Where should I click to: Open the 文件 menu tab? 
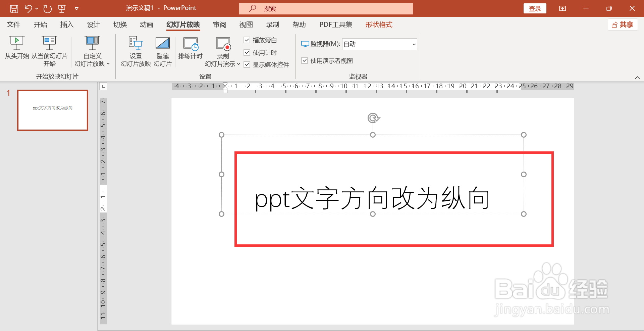[x=13, y=25]
